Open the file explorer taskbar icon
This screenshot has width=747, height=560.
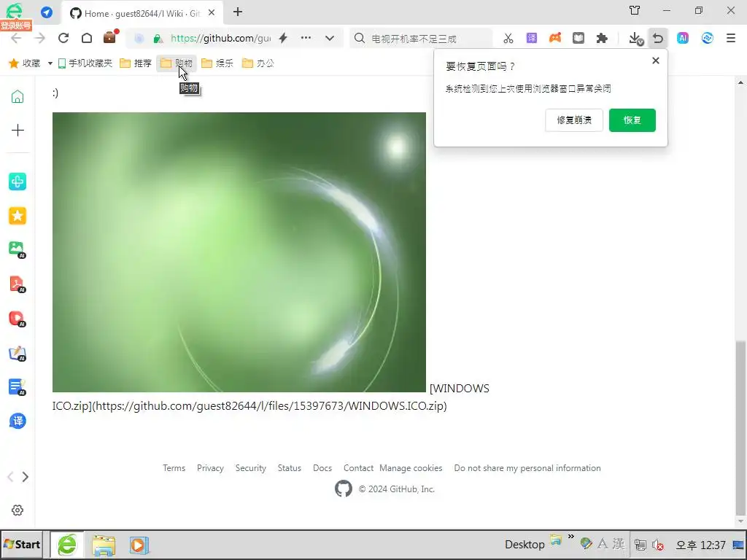[x=104, y=545]
